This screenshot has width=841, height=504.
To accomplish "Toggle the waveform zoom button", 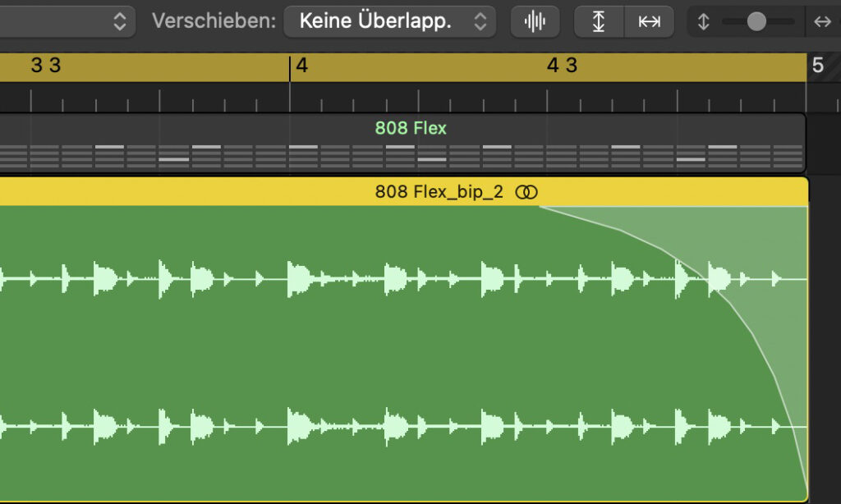I will click(x=535, y=21).
